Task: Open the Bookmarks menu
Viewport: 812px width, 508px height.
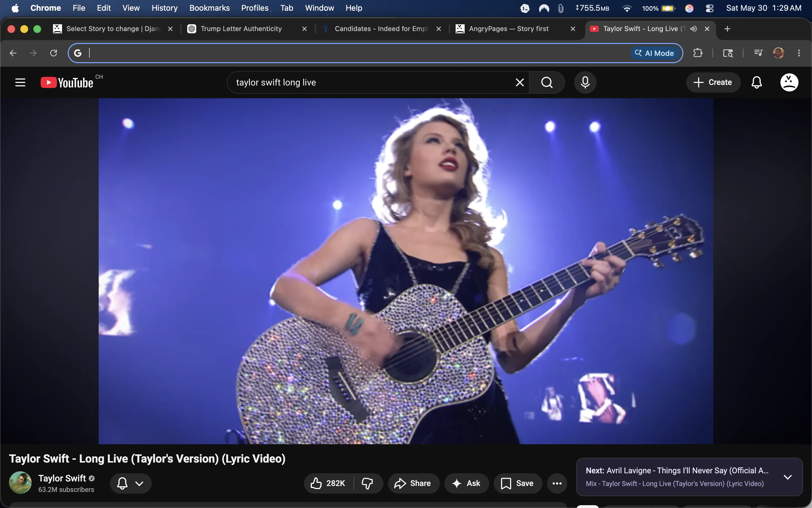Action: coord(209,8)
